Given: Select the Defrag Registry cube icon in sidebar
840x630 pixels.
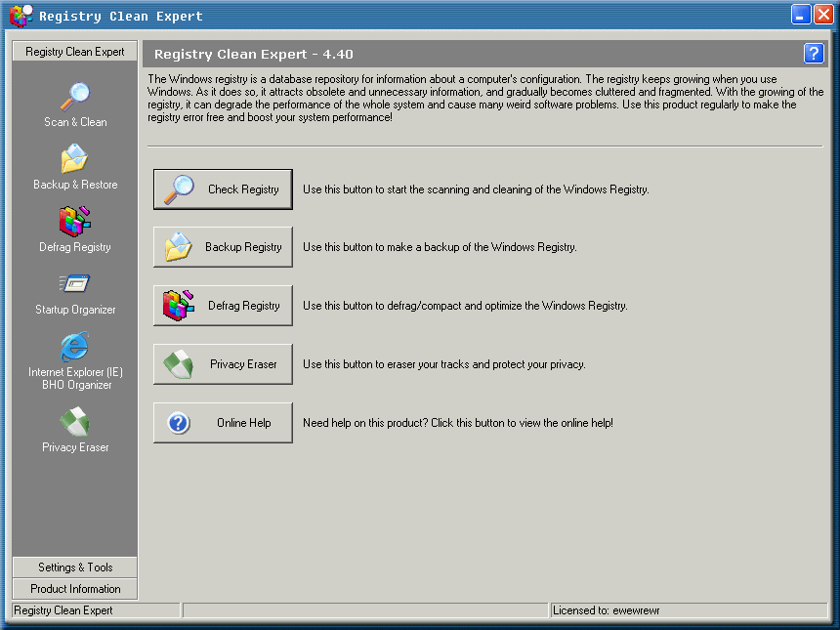Looking at the screenshot, I should click(74, 222).
